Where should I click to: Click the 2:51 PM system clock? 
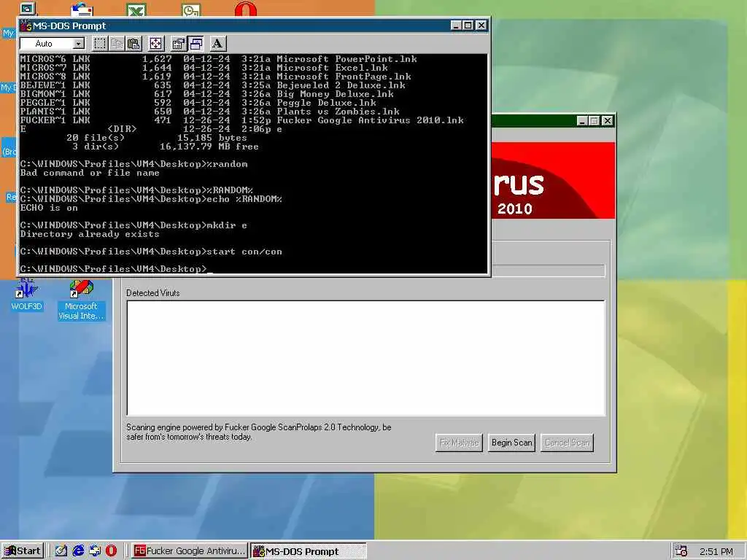tap(716, 551)
